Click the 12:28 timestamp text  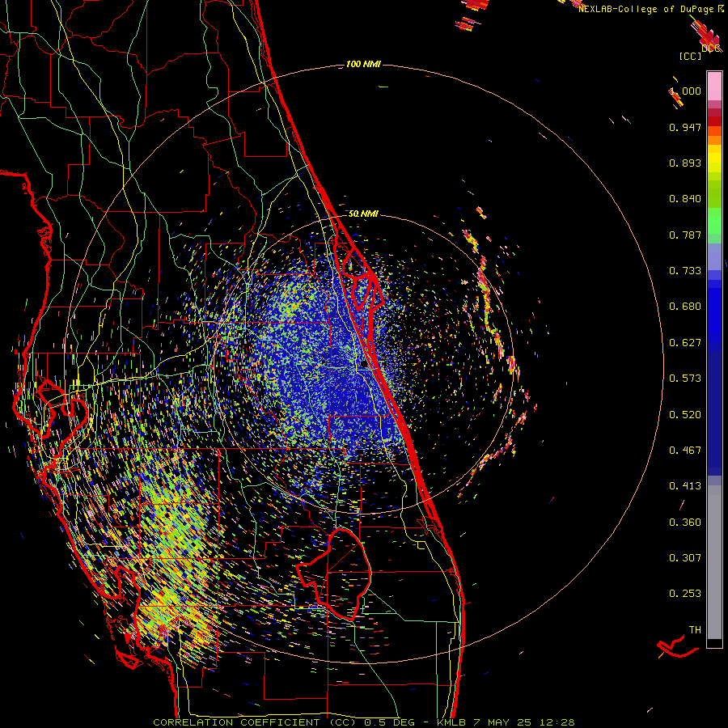click(x=557, y=722)
